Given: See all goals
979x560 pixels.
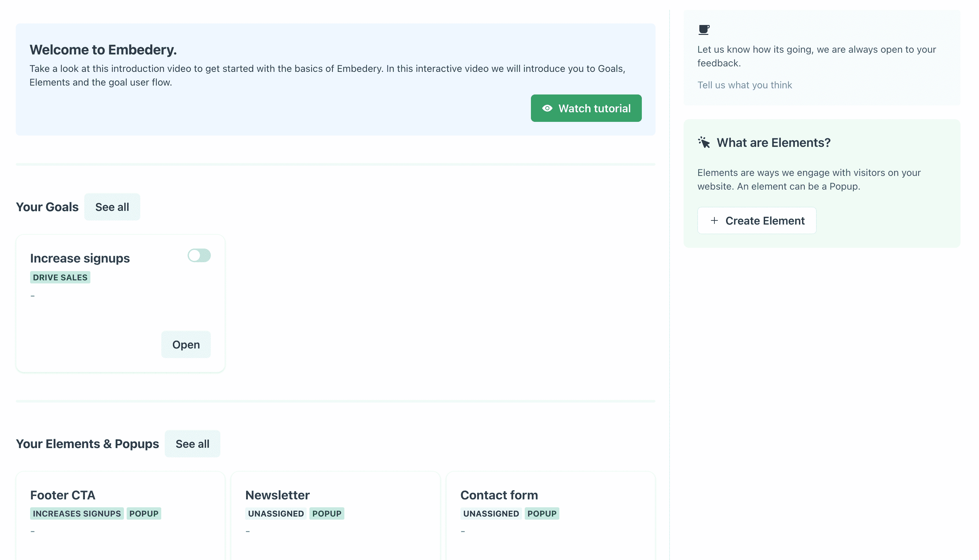Looking at the screenshot, I should click(112, 207).
